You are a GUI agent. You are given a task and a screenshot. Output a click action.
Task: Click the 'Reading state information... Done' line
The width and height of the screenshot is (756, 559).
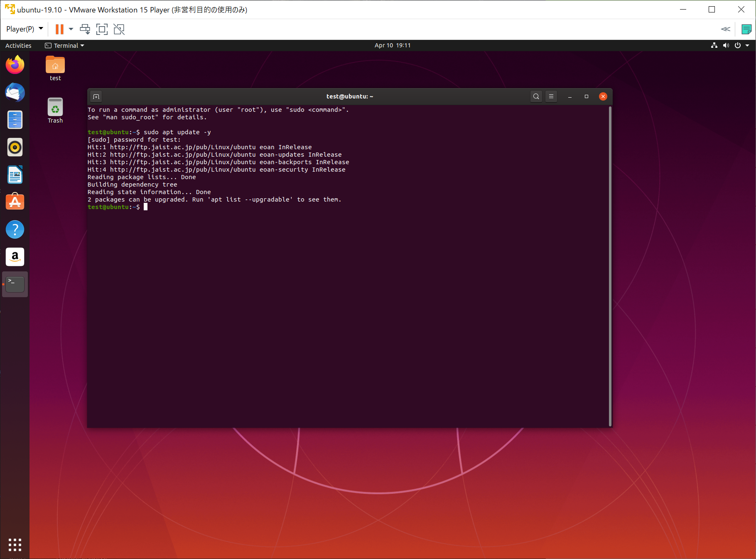(x=149, y=192)
